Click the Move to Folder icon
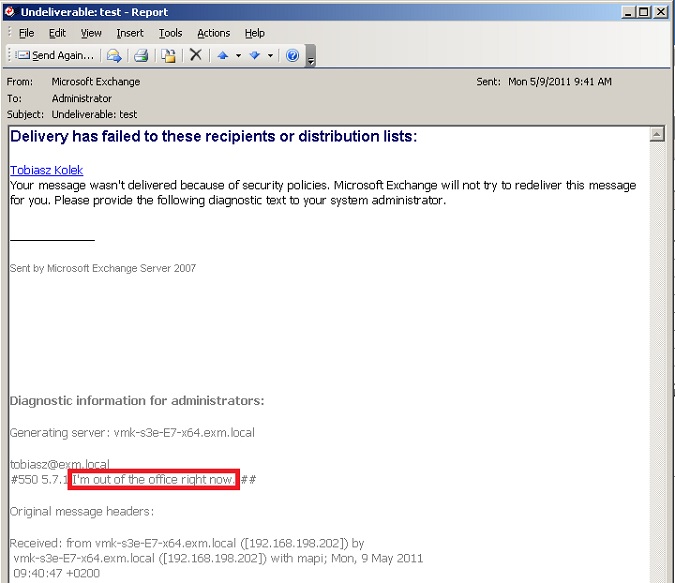The image size is (675, 583). click(168, 56)
